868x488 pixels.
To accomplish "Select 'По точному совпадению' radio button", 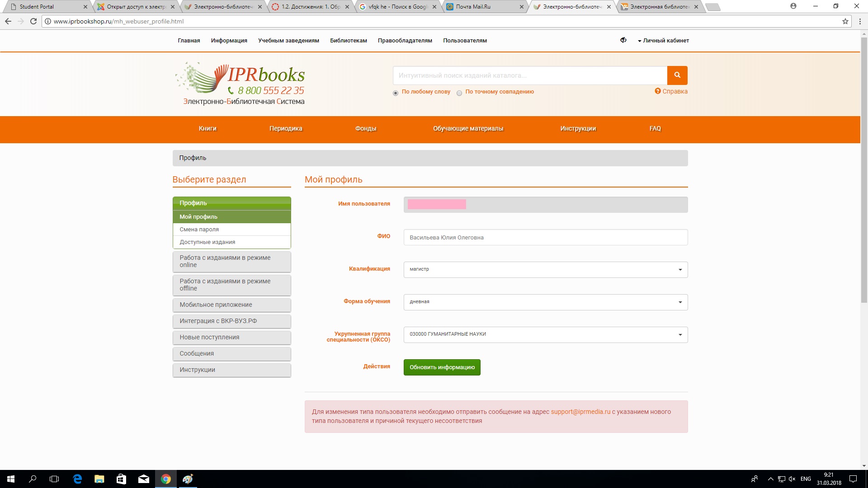I will click(459, 93).
